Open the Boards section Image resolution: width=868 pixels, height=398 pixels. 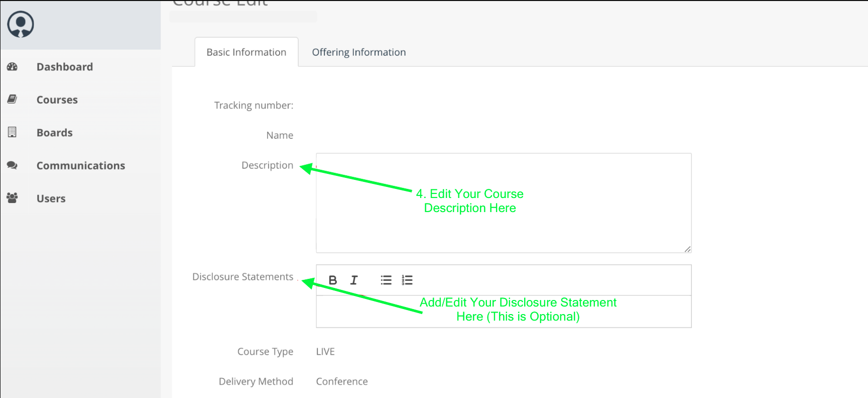coord(55,133)
